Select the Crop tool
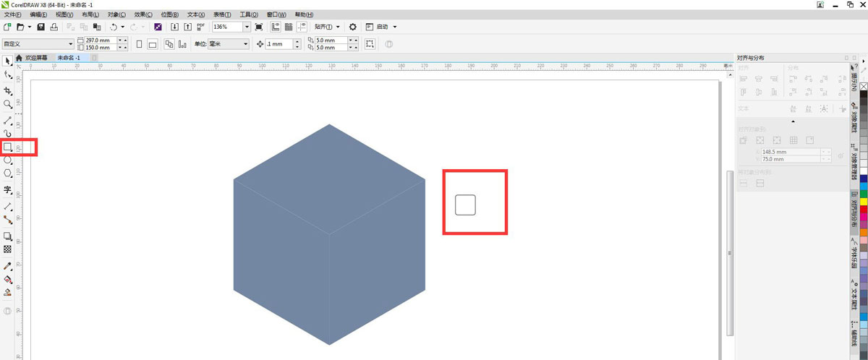This screenshot has height=360, width=868. click(x=8, y=91)
